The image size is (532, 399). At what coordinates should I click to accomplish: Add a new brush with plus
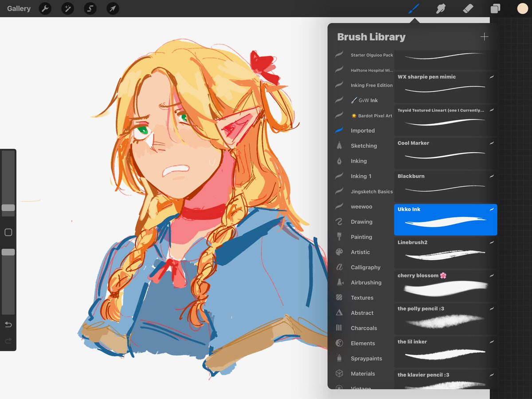(x=485, y=37)
